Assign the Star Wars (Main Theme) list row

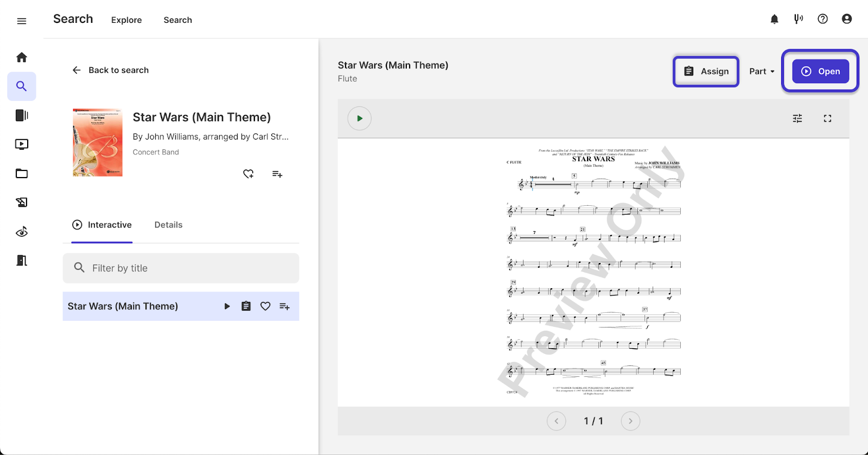tap(246, 306)
